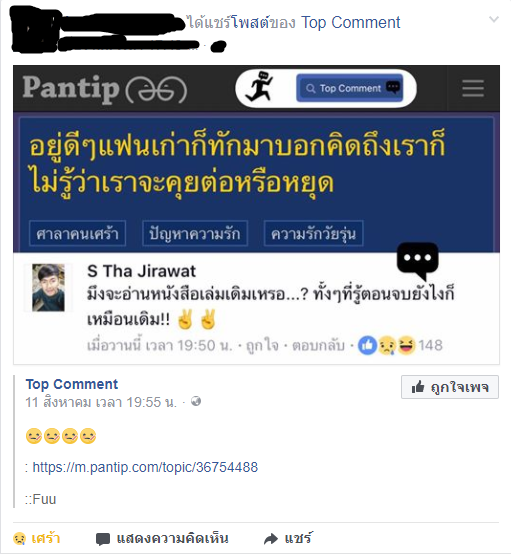
Task: Open S Tha Jirawat's profile photo
Action: (x=48, y=288)
